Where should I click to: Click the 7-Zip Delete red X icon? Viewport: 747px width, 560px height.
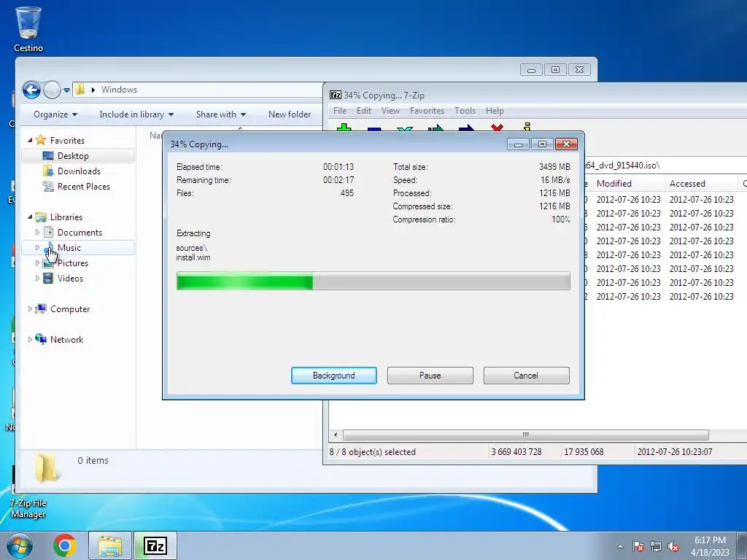tap(497, 128)
